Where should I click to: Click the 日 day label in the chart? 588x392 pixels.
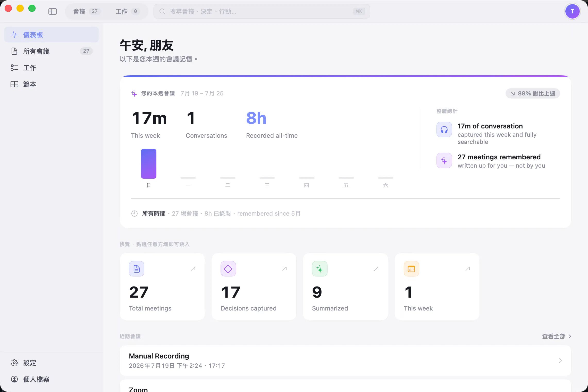click(x=149, y=185)
